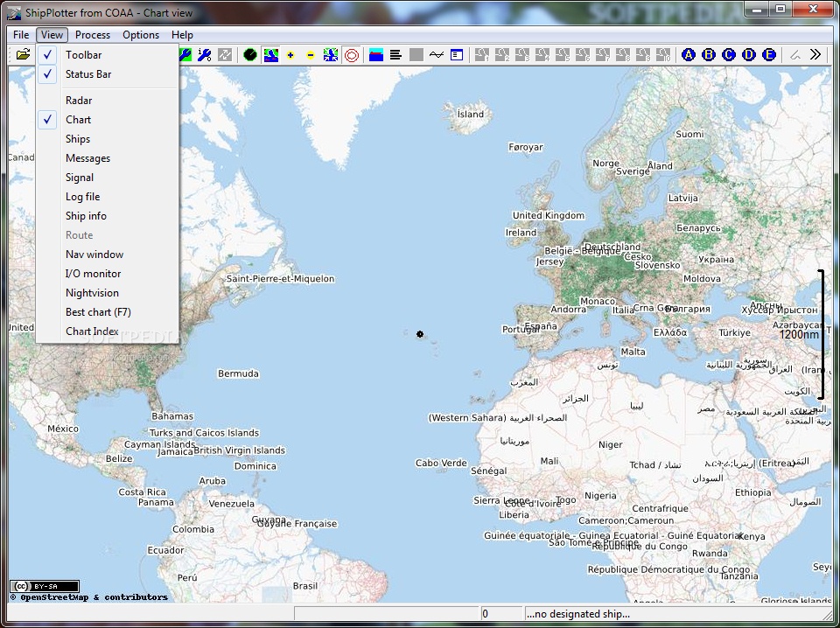Click the blue circle D button

pos(749,54)
